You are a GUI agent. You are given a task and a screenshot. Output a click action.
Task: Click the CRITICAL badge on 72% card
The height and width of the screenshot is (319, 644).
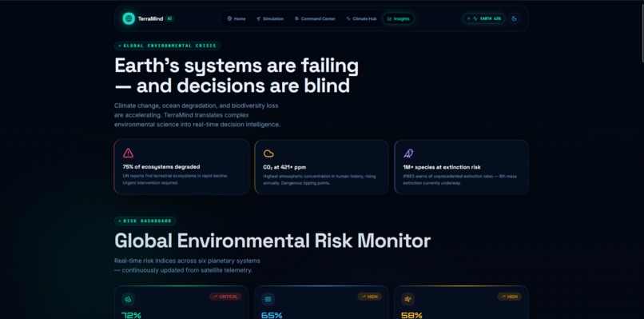tap(225, 297)
